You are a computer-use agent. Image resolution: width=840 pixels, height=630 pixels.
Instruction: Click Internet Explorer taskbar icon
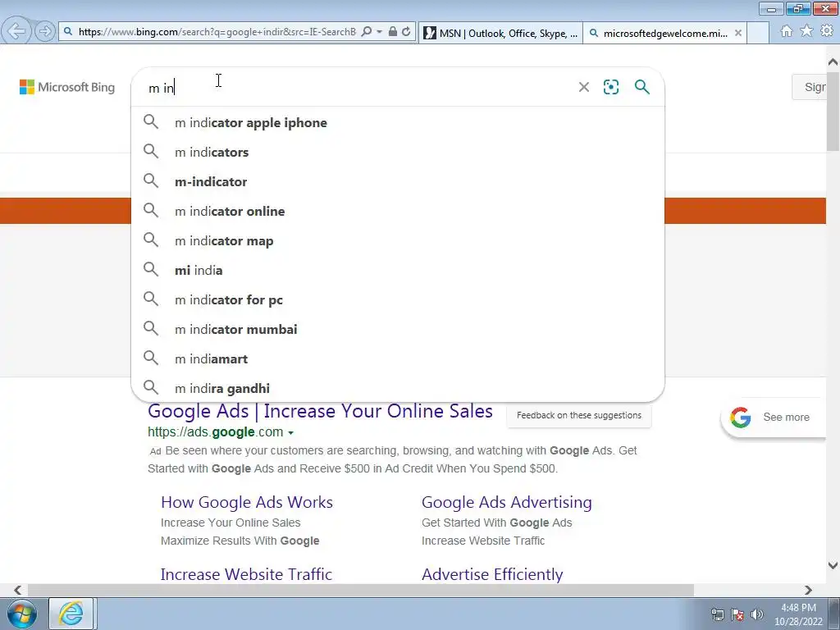(x=71, y=614)
